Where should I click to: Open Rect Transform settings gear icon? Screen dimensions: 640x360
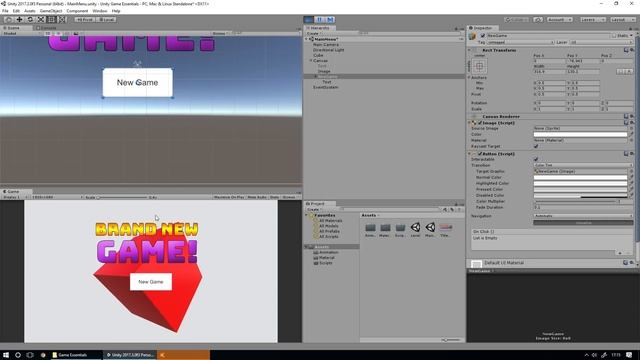tap(632, 50)
